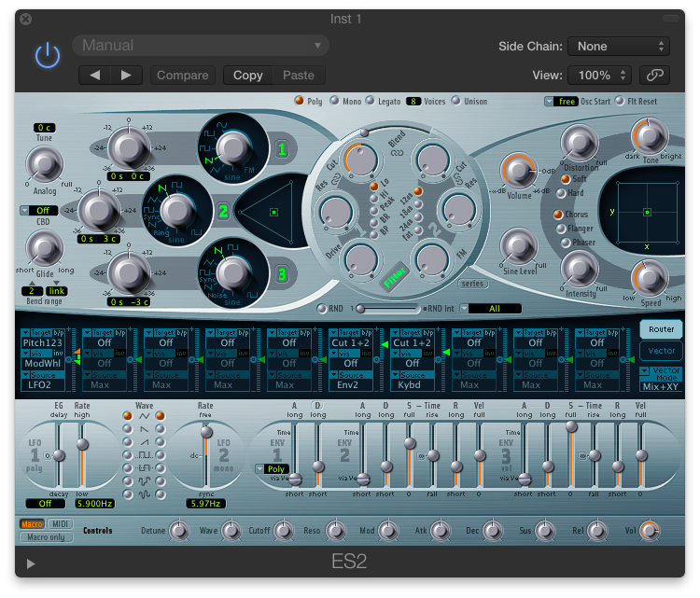The image size is (700, 598).
Task: Toggle filter series routing button
Action: pyautogui.click(x=472, y=284)
